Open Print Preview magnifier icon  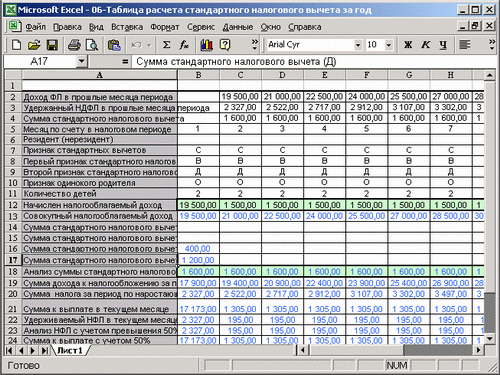[x=92, y=45]
